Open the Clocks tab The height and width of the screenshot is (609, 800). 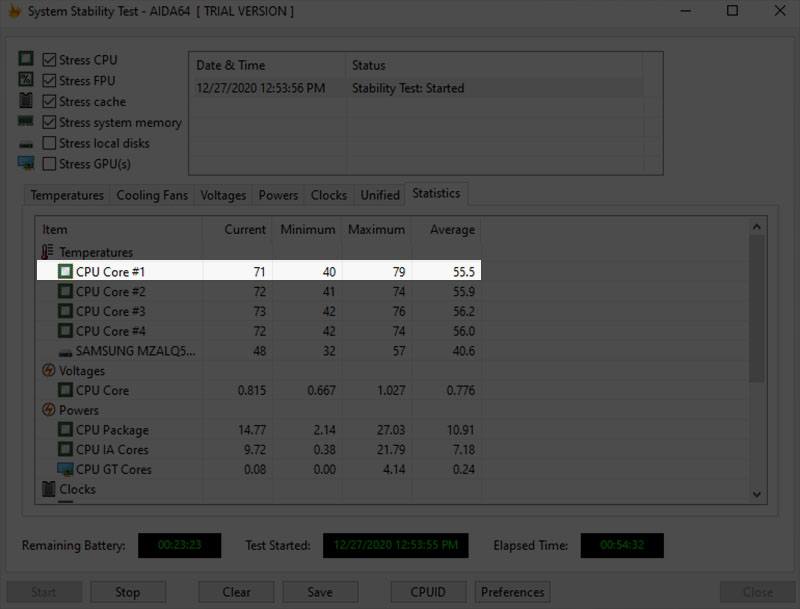[x=329, y=195]
